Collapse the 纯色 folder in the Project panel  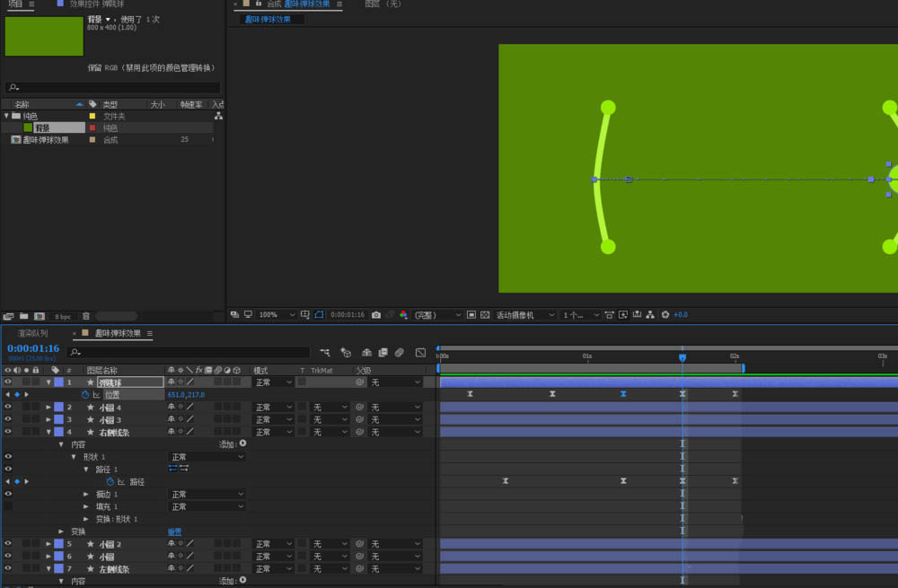click(x=7, y=116)
